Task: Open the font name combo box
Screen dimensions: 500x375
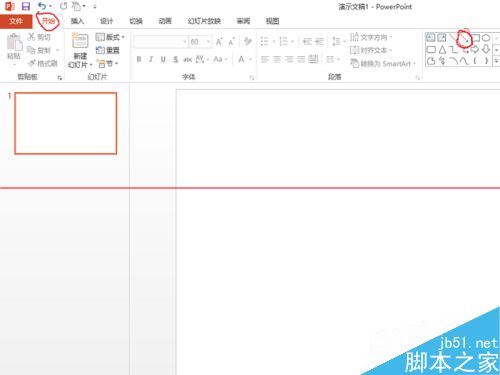Action: [160, 42]
